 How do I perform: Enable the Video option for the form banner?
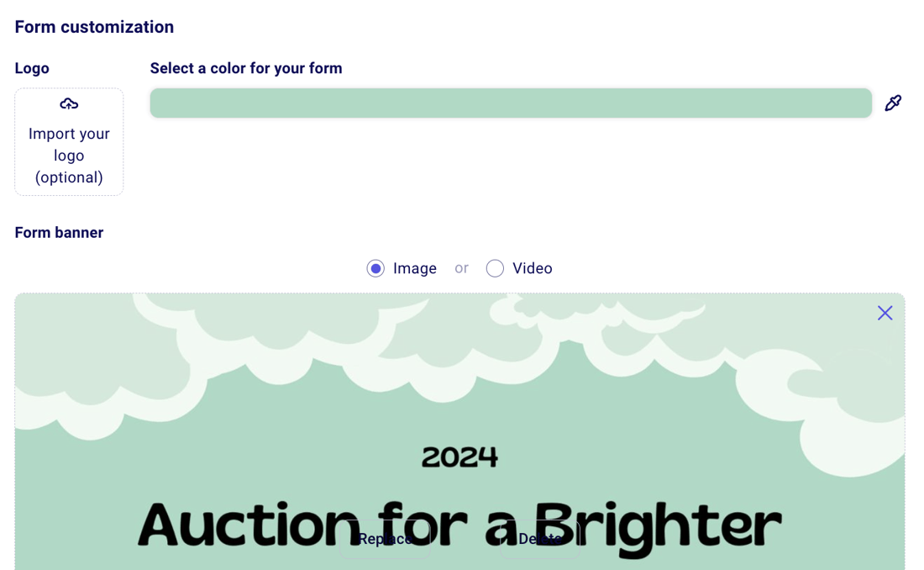coord(495,268)
